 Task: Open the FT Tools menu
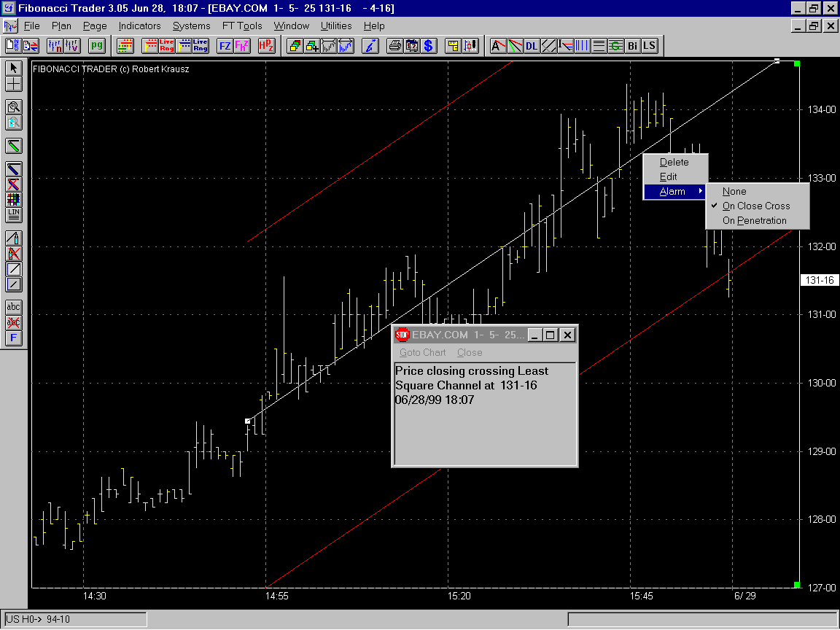pyautogui.click(x=242, y=26)
